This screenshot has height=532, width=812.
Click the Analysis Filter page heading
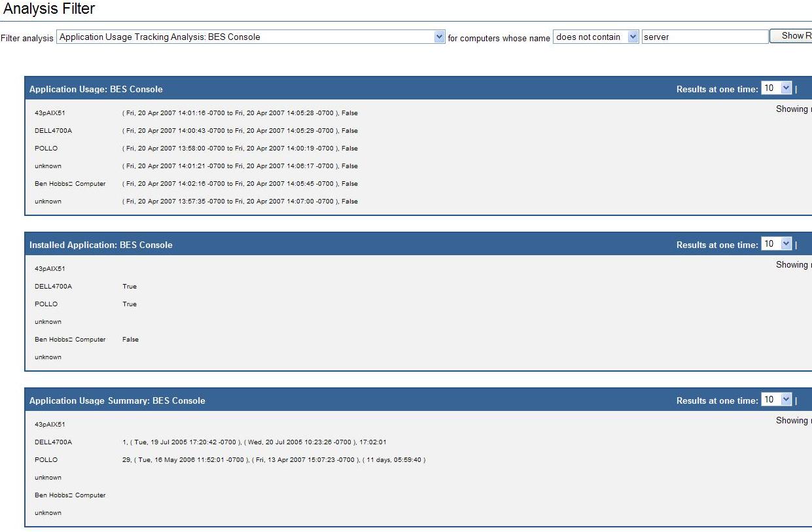tap(49, 9)
